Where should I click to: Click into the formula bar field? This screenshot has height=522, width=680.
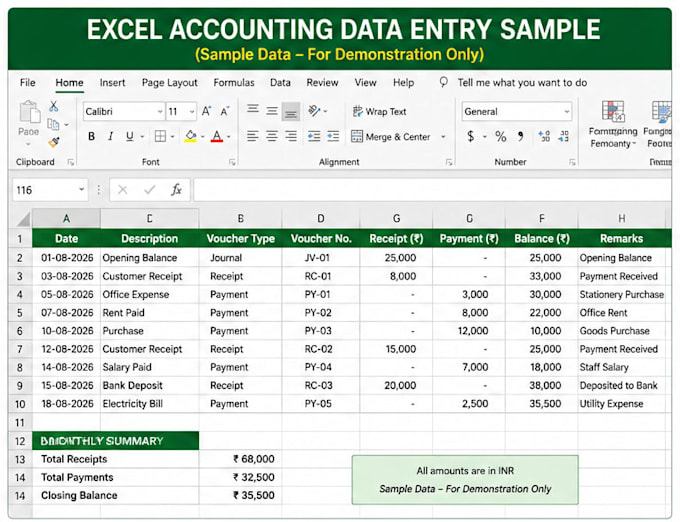click(x=432, y=190)
